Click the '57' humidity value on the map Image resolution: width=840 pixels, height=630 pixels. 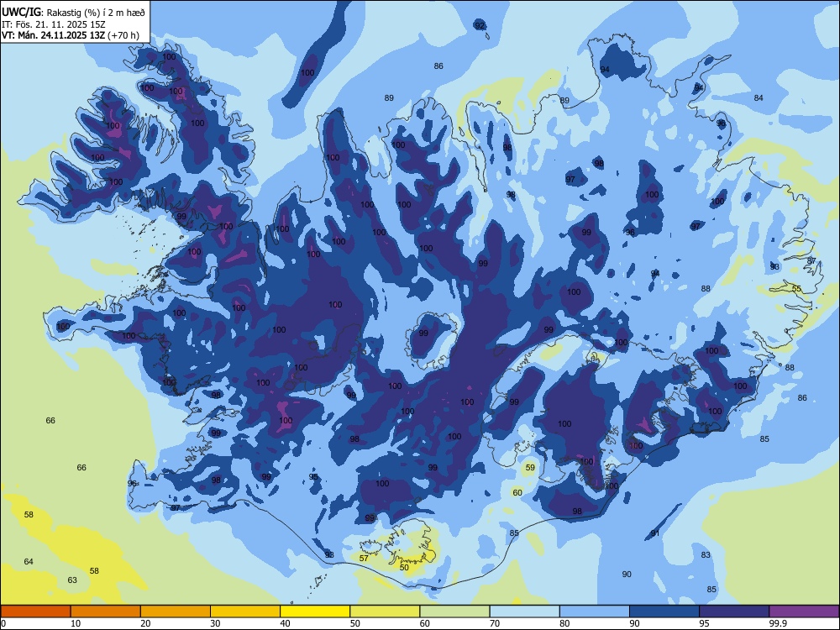coord(364,559)
